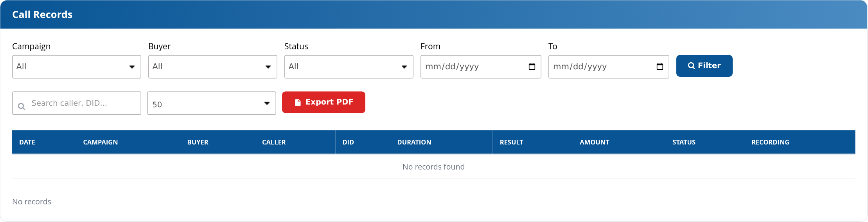Focus the Search caller, DID field

pos(77,103)
